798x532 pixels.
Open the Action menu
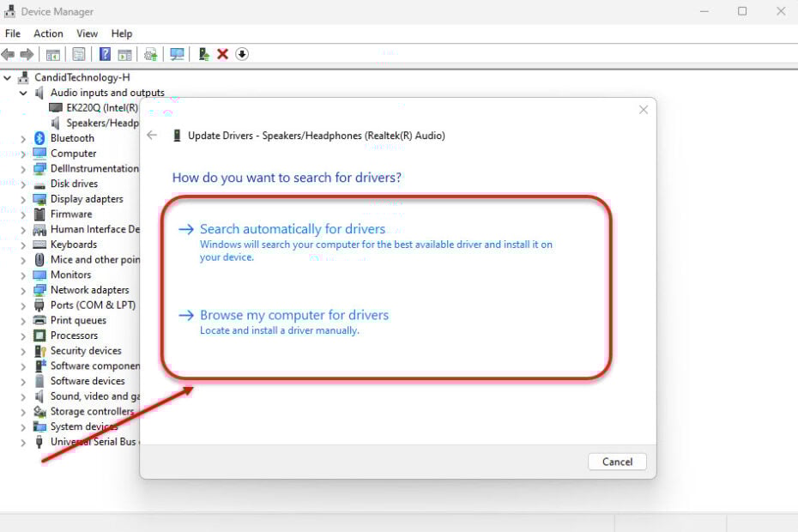(x=48, y=33)
